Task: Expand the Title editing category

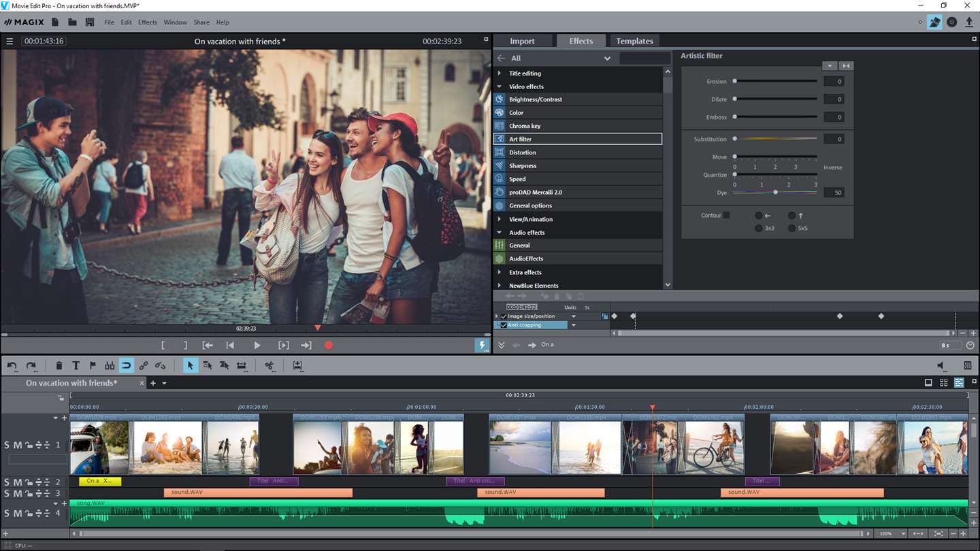Action: (x=500, y=73)
